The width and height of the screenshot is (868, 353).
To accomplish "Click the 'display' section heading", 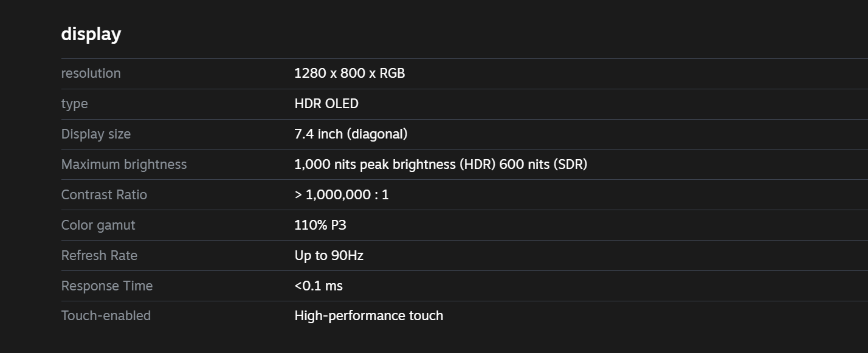I will point(91,34).
